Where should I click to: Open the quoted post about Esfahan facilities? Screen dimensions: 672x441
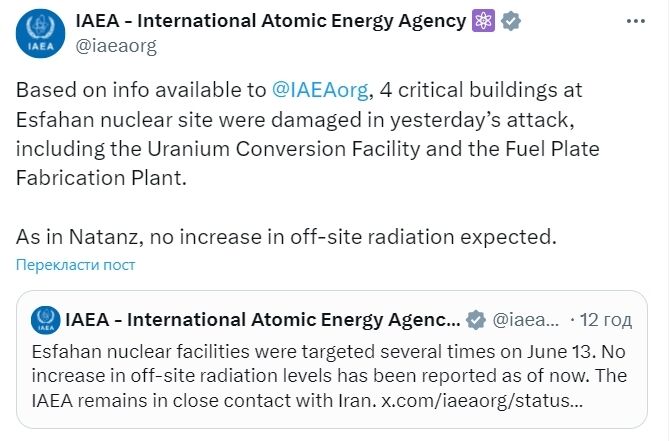point(332,359)
